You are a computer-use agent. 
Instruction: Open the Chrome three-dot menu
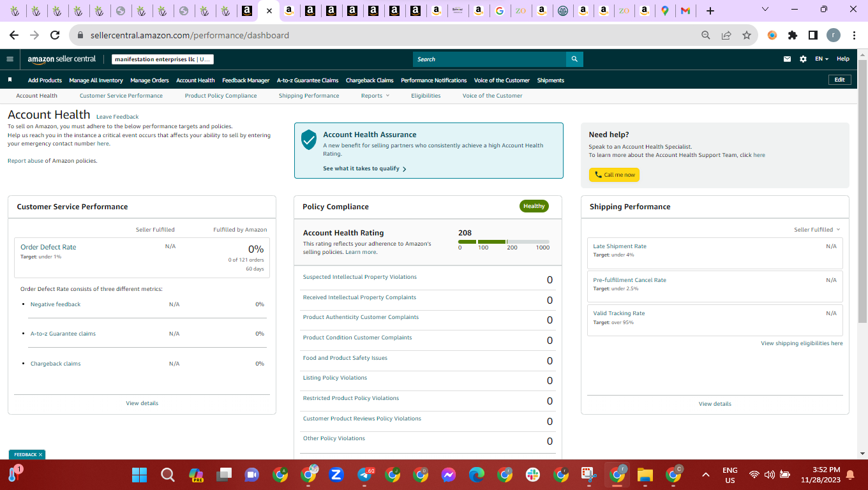854,36
